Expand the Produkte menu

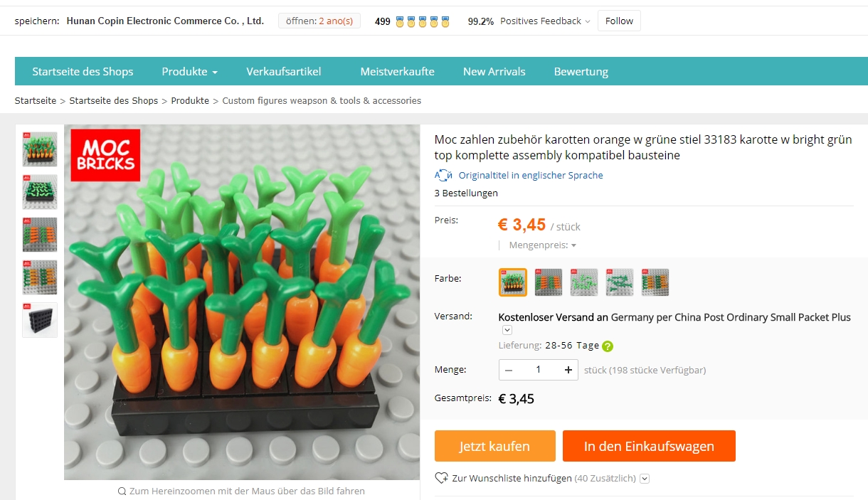[189, 71]
